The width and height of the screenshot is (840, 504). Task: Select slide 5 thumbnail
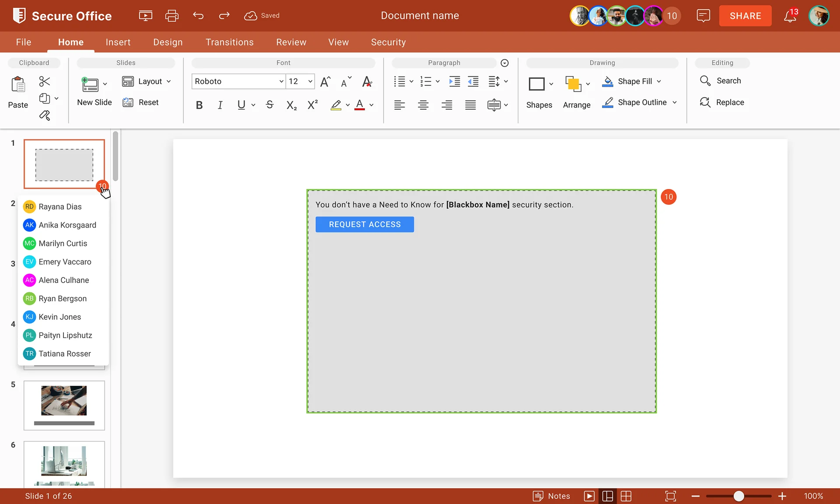pos(64,406)
